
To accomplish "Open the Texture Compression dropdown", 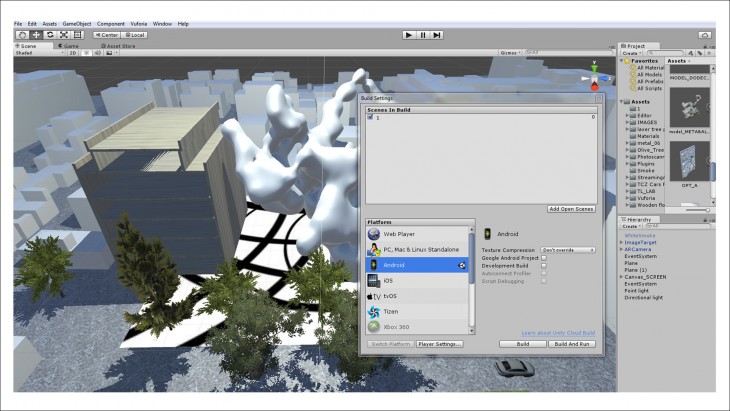I will (568, 249).
